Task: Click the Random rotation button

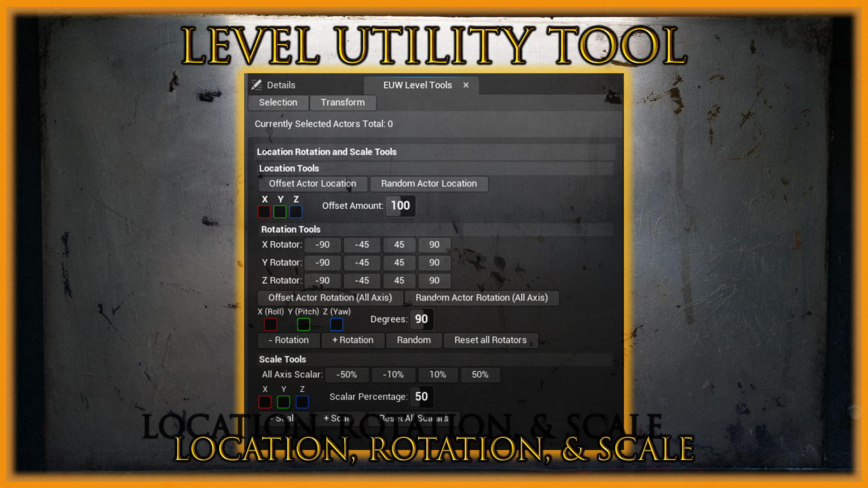Action: coord(414,340)
